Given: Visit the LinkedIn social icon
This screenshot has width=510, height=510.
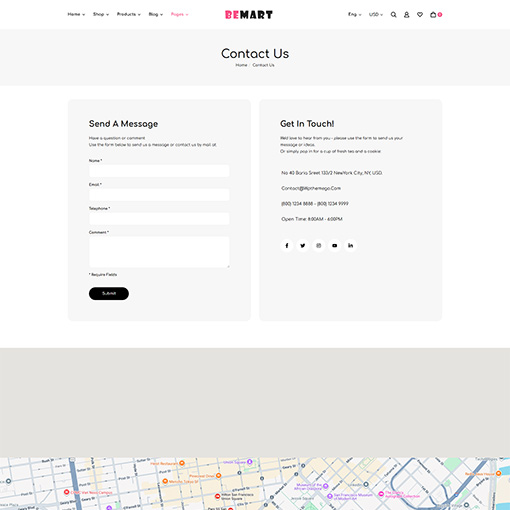Looking at the screenshot, I should 351,246.
